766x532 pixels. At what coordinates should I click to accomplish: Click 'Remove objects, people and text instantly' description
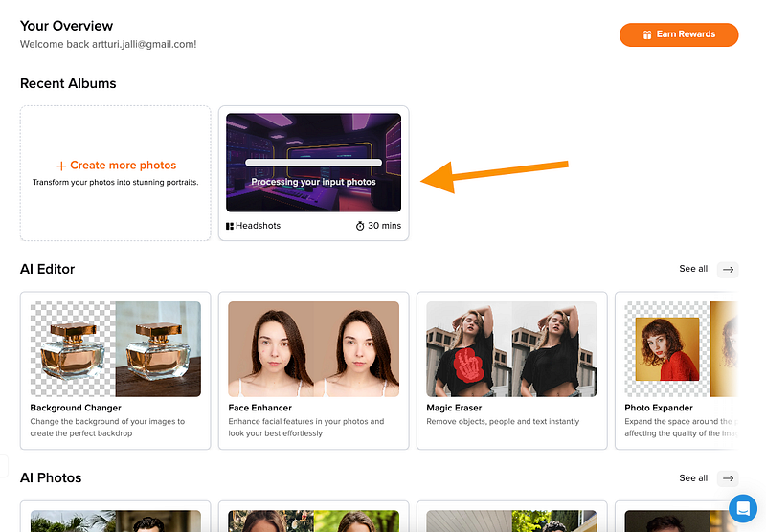point(503,421)
